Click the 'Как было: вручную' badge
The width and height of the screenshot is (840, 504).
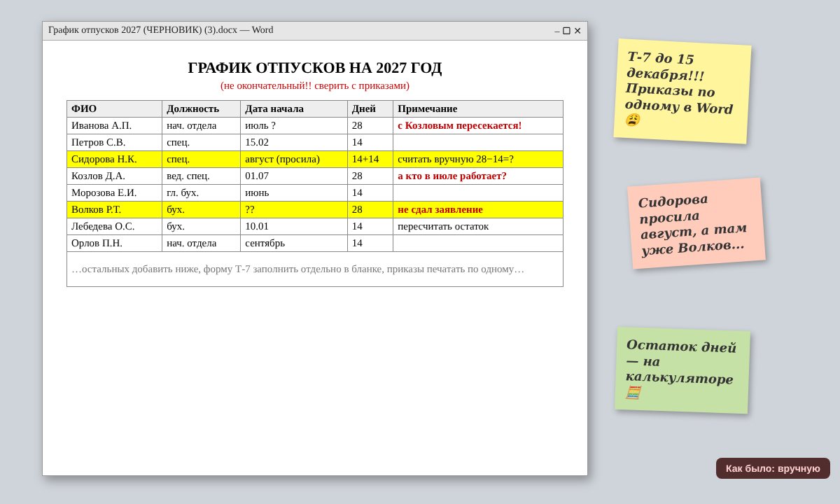coord(773,468)
